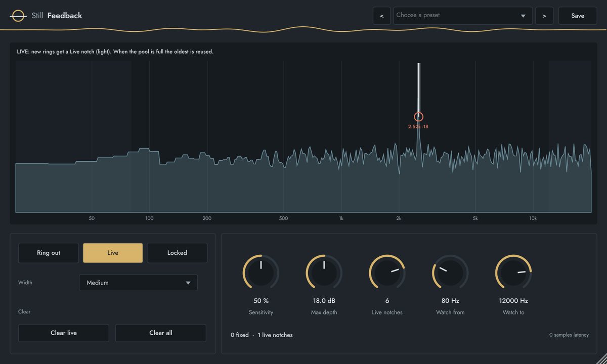Click the 100 frequency axis label
This screenshot has width=607, height=364.
149,218
